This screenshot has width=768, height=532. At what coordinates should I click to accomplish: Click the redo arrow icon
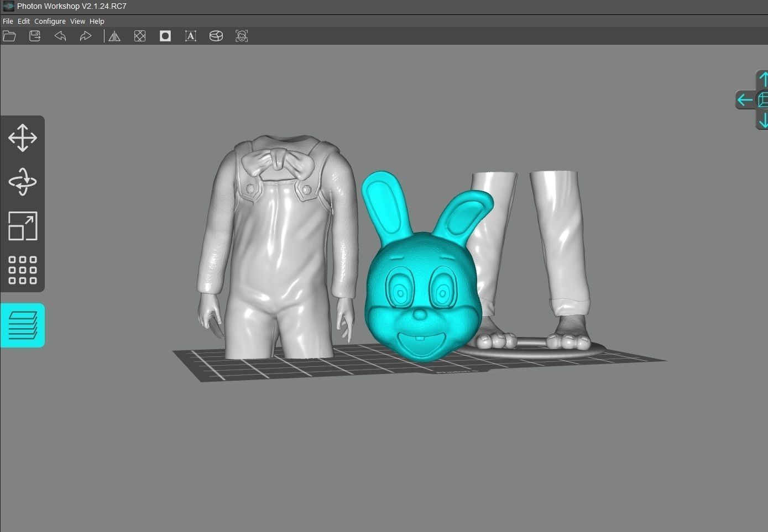coord(86,36)
